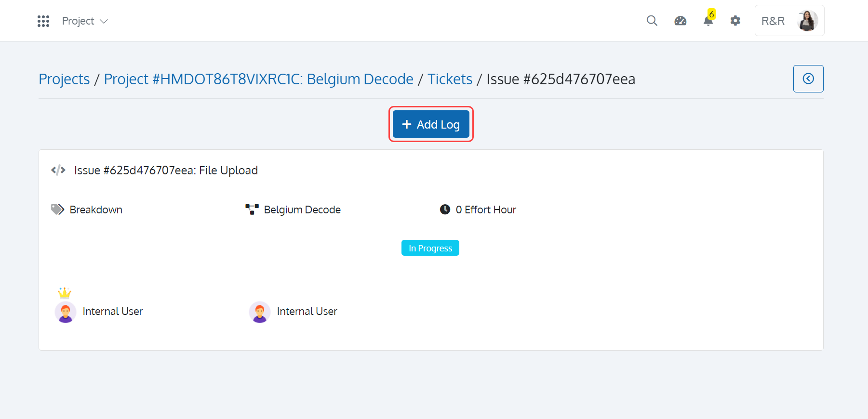
Task: Open notifications bell with badge
Action: [708, 19]
